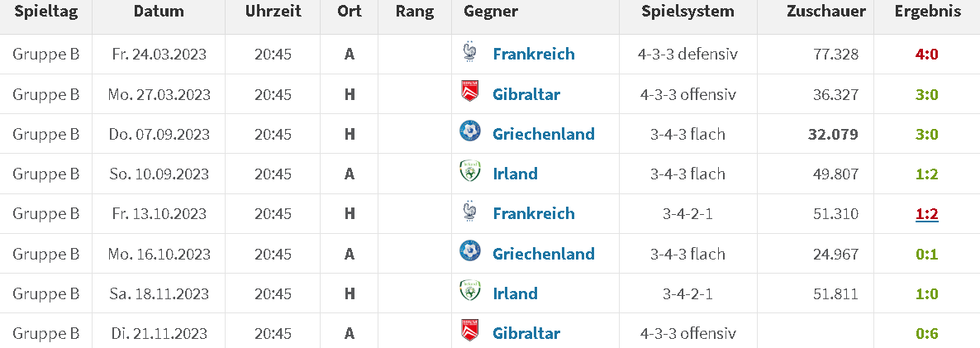This screenshot has width=980, height=348.
Task: Click the Zuschauer column header
Action: [x=826, y=12]
